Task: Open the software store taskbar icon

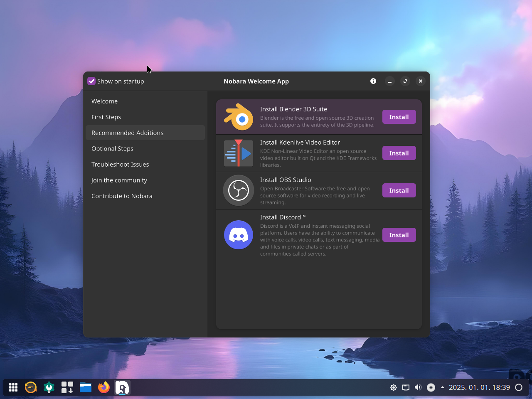Action: (67, 387)
